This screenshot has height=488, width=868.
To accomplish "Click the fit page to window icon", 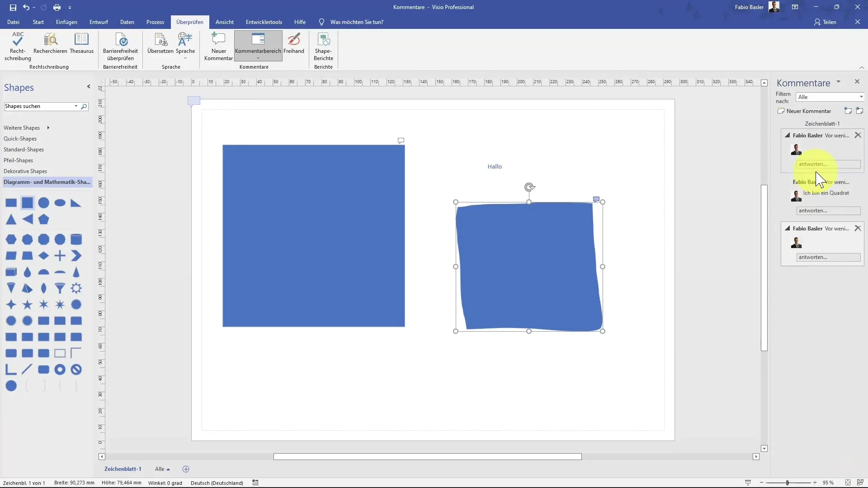I will click(x=848, y=483).
